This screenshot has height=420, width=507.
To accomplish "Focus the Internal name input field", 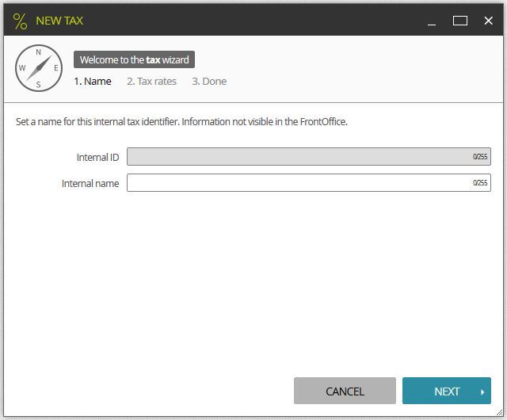I will click(x=309, y=183).
